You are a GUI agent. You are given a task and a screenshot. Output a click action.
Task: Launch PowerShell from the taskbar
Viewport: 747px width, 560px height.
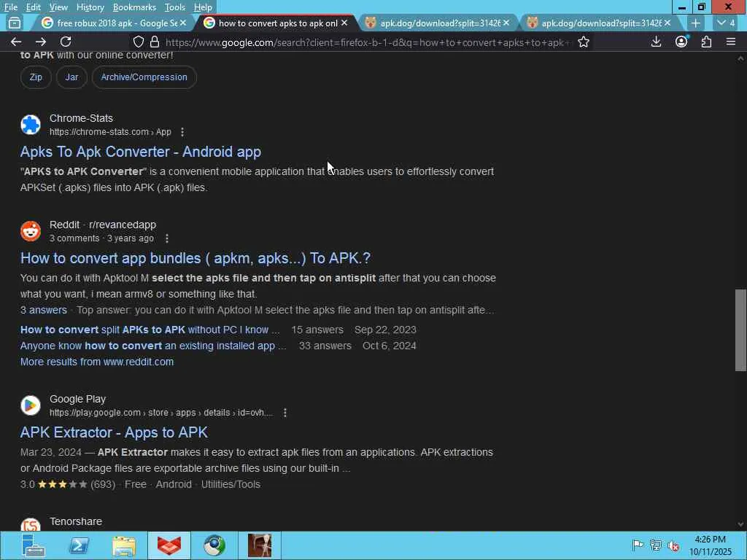[80, 545]
